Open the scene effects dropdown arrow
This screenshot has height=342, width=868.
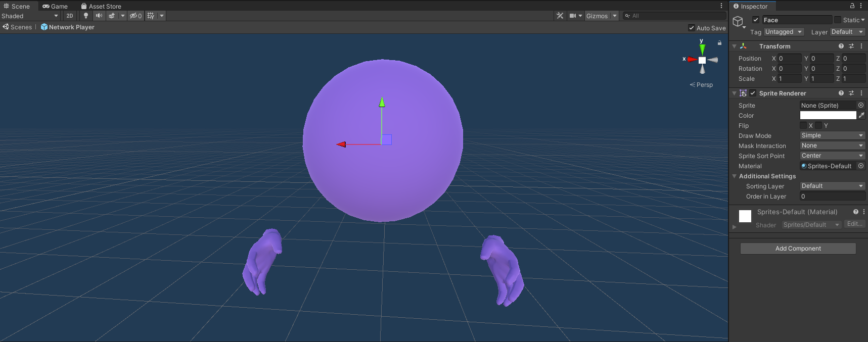click(122, 16)
